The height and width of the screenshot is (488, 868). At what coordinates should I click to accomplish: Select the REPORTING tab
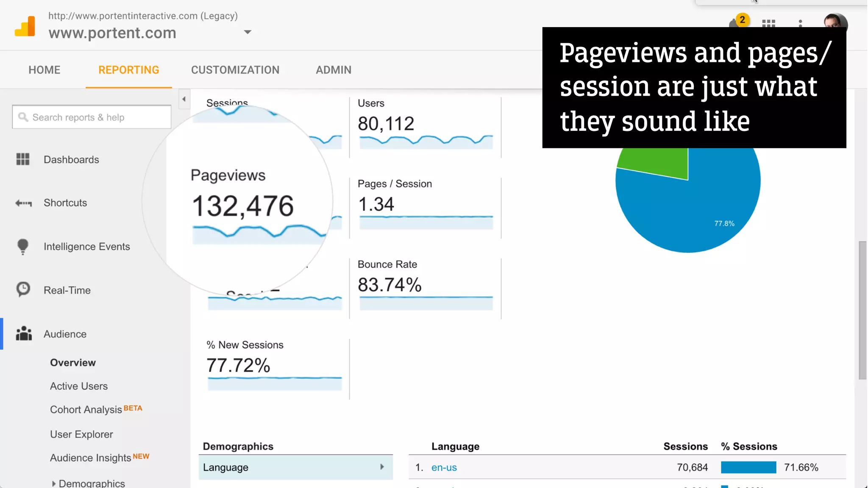click(x=129, y=70)
